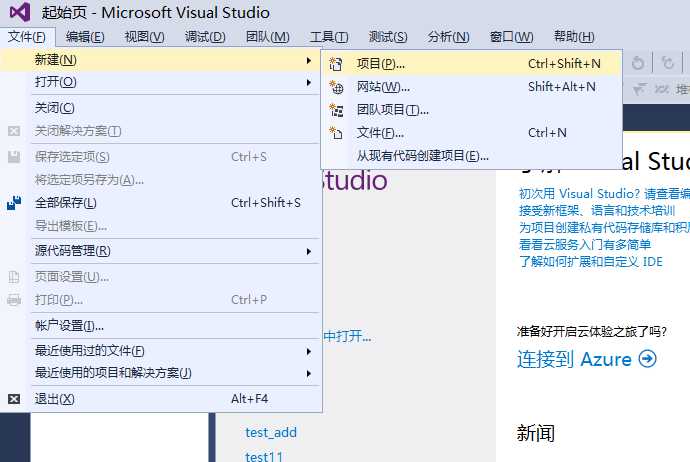Select 保存选定项(S) menu item

coord(161,157)
